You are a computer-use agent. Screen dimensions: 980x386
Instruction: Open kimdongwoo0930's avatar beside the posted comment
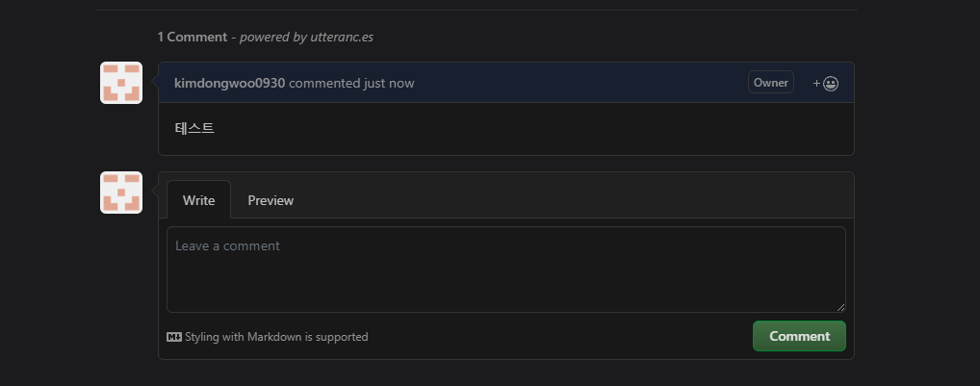click(121, 83)
